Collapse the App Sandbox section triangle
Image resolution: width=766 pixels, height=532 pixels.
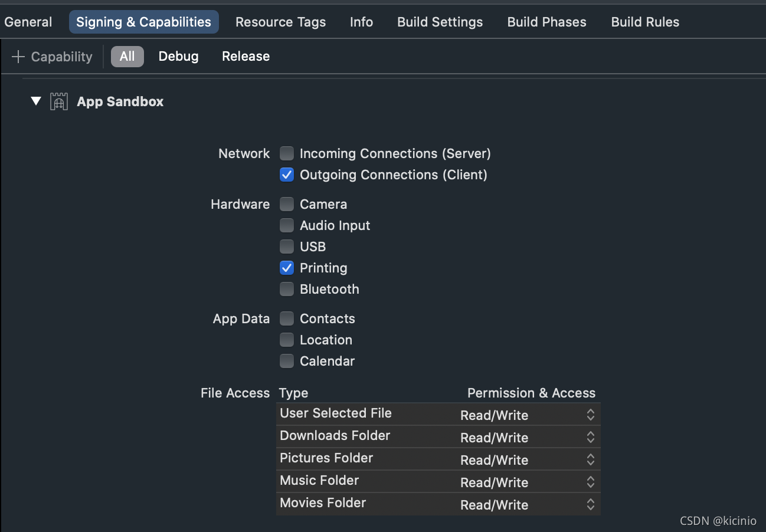(x=36, y=101)
